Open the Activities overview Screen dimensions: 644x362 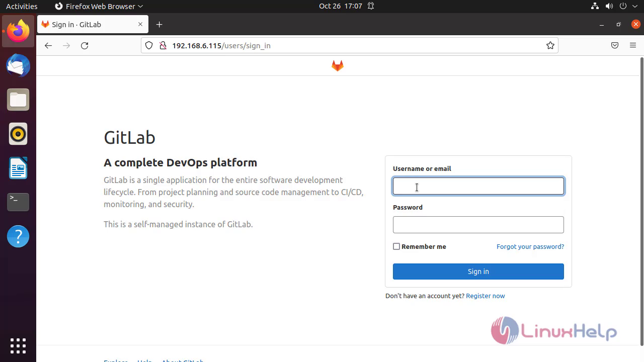pyautogui.click(x=22, y=7)
